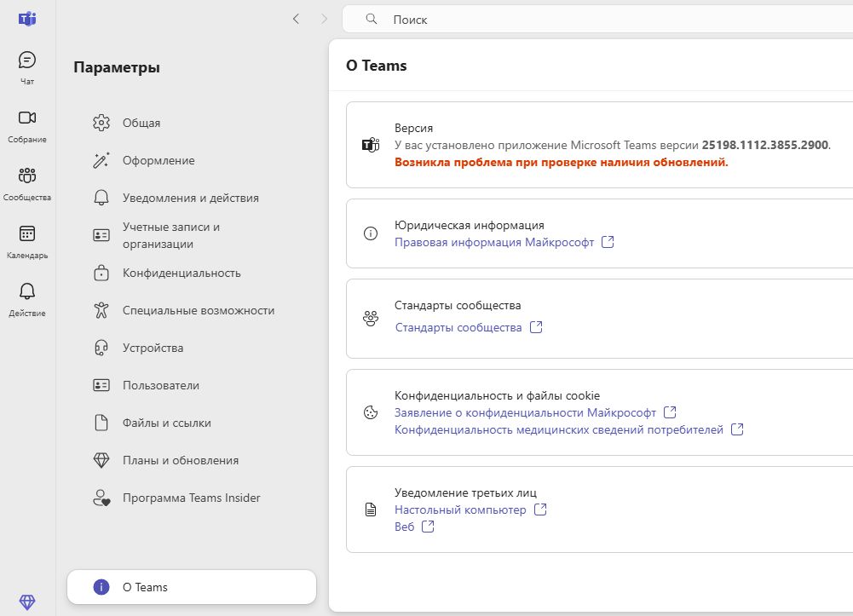
Task: Click the Teams logo in the rail
Action: tap(27, 19)
